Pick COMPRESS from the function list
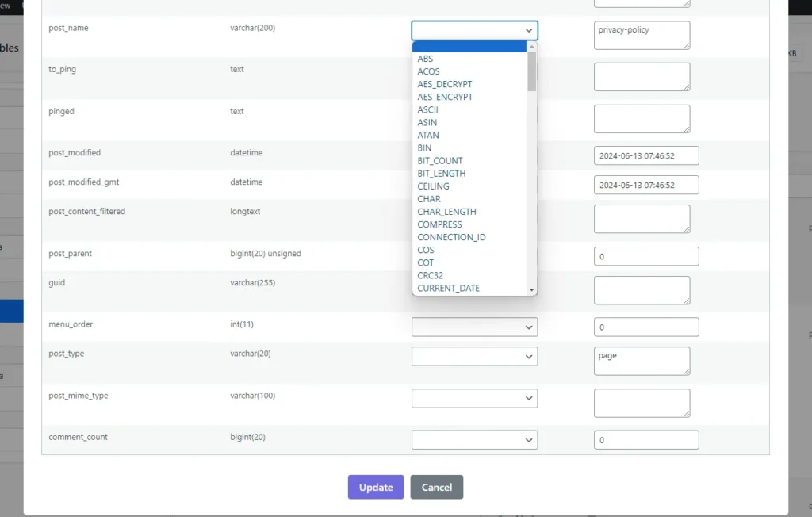The width and height of the screenshot is (812, 517). pyautogui.click(x=439, y=224)
